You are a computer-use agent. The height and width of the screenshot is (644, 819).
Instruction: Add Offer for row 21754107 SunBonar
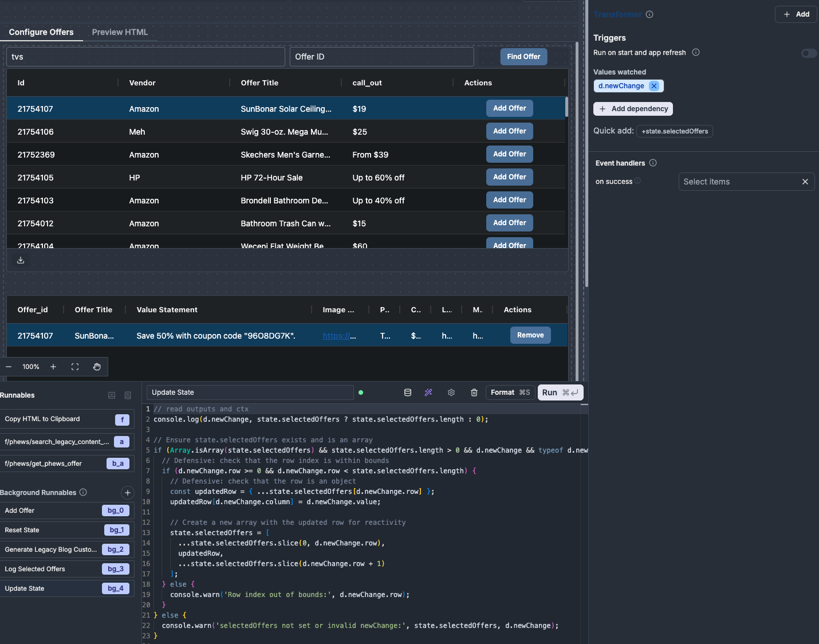(x=510, y=108)
